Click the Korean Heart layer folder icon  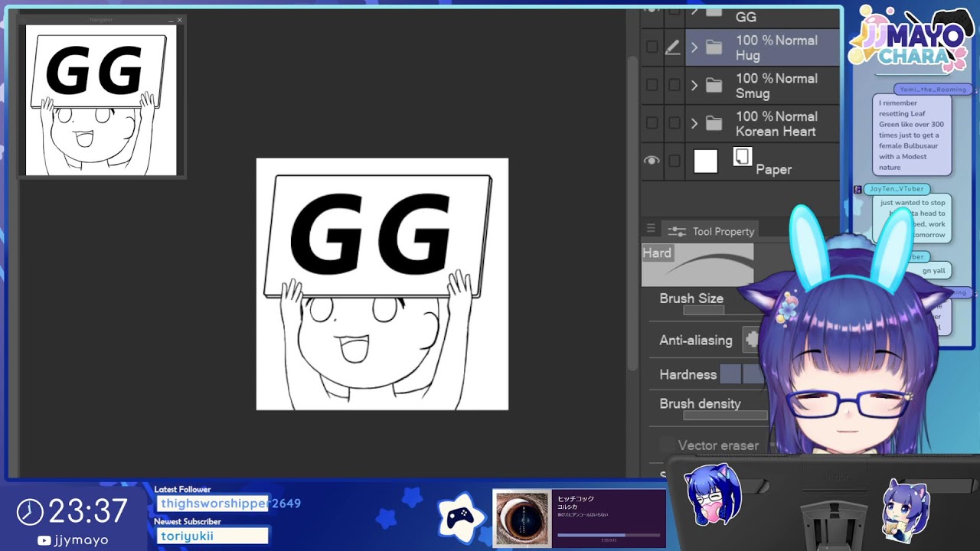(x=714, y=123)
